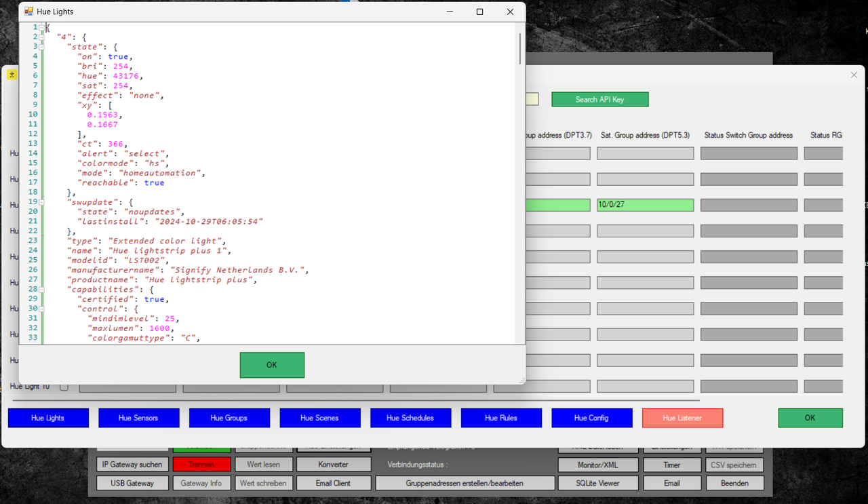Maximize the Hue Lights window
Screen dimensions: 868x504
[x=479, y=12]
